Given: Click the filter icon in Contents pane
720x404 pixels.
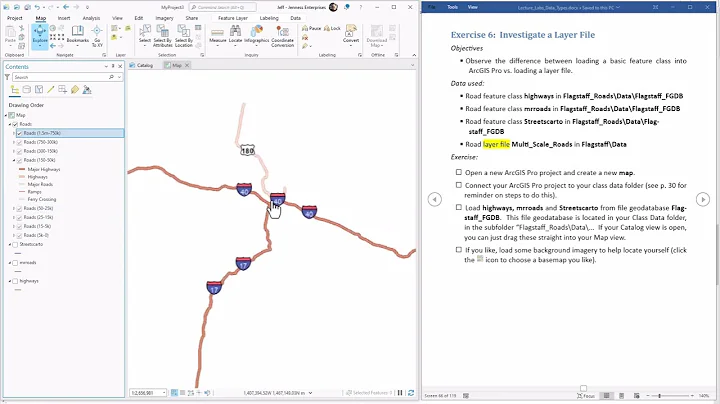Looking at the screenshot, I should coord(7,77).
